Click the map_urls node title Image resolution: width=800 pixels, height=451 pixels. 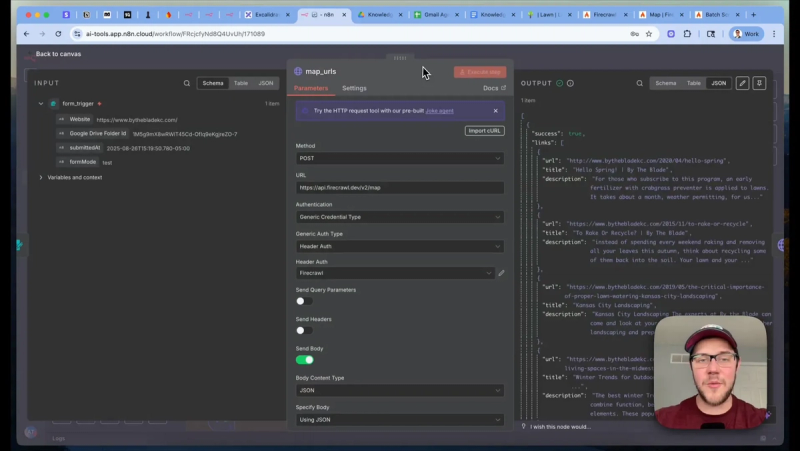[320, 71]
